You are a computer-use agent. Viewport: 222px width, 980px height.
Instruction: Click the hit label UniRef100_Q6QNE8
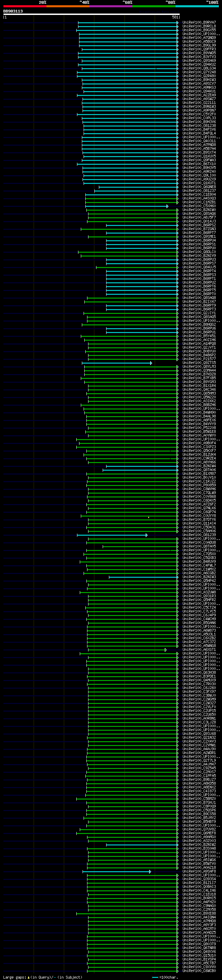[x=199, y=187]
